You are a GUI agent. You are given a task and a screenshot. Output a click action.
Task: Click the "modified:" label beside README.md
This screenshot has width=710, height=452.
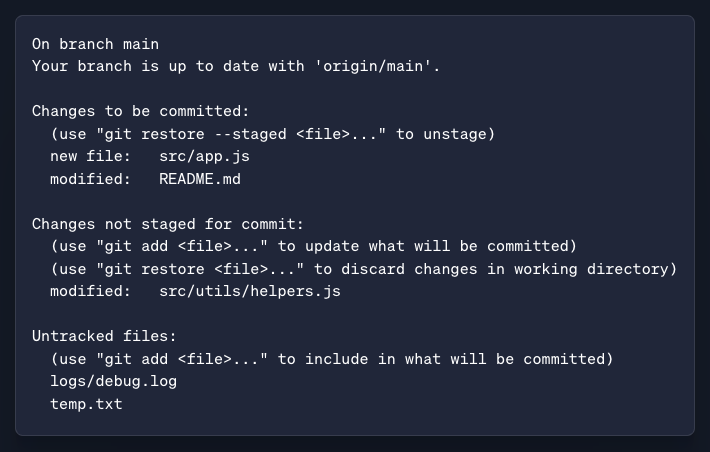pyautogui.click(x=91, y=179)
